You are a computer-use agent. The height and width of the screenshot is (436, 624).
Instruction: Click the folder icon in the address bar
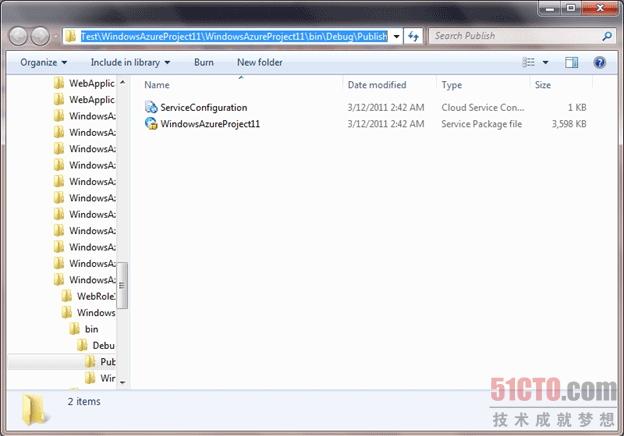click(71, 37)
